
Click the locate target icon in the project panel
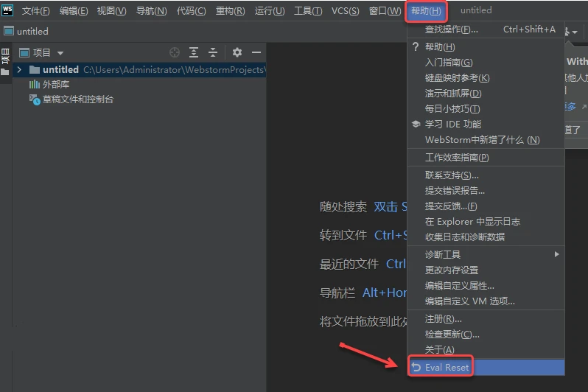pos(175,52)
